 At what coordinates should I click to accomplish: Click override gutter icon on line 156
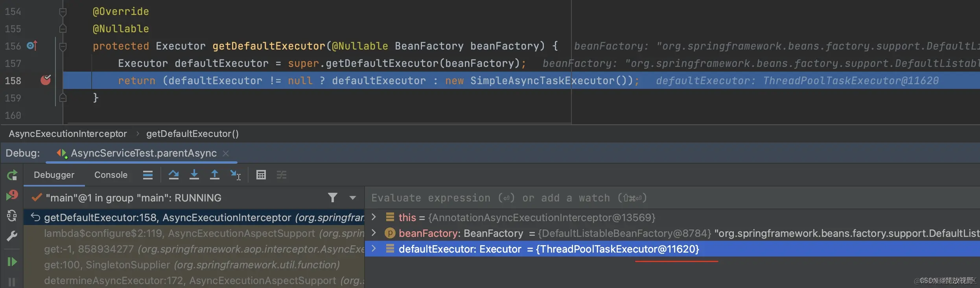point(32,46)
